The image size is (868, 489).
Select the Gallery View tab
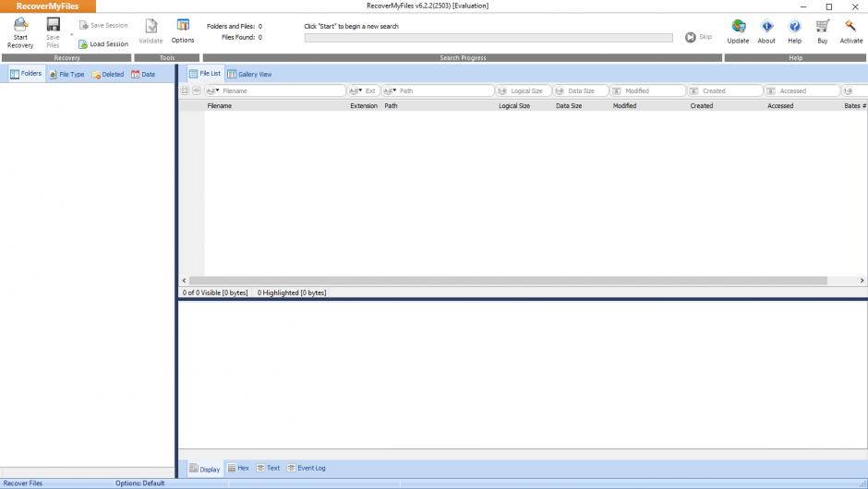point(249,74)
